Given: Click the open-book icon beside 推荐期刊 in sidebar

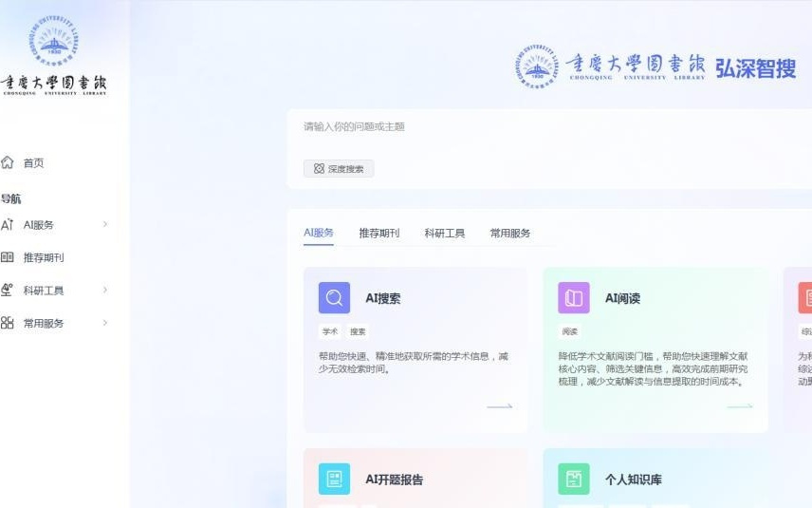Looking at the screenshot, I should tap(8, 257).
